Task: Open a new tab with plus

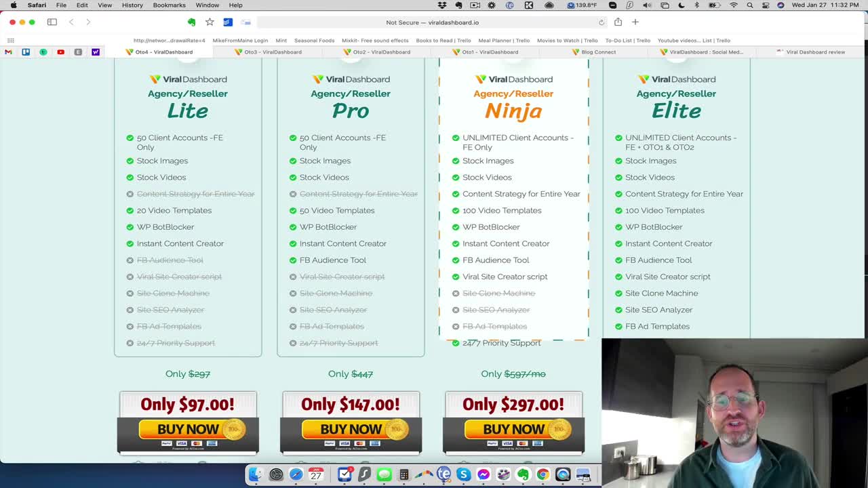Action: pyautogui.click(x=635, y=22)
